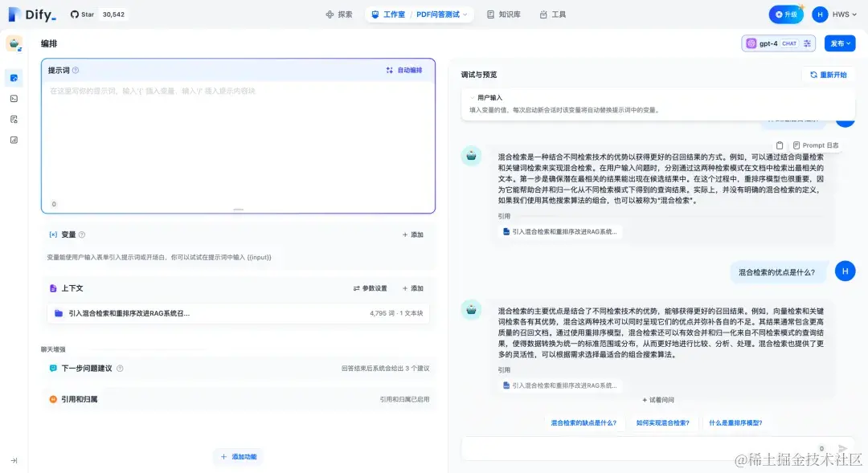This screenshot has height=473, width=868.
Task: Open the second answer's citation document
Action: [559, 385]
